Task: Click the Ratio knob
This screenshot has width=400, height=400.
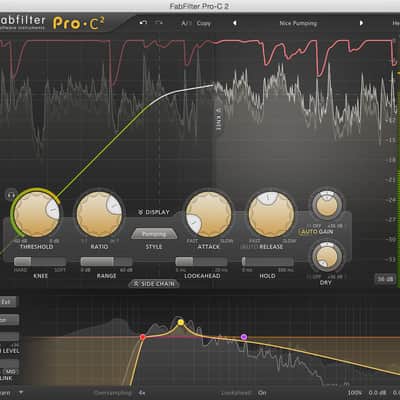Action: point(99,214)
